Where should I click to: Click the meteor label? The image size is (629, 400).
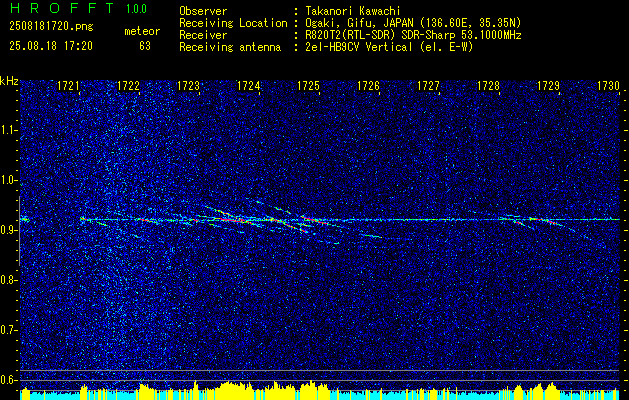[142, 31]
